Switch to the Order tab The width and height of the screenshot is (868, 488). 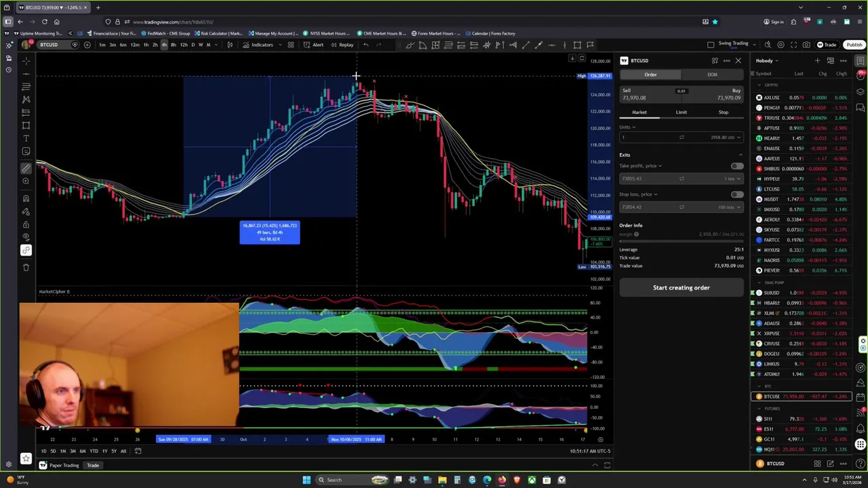[650, 75]
